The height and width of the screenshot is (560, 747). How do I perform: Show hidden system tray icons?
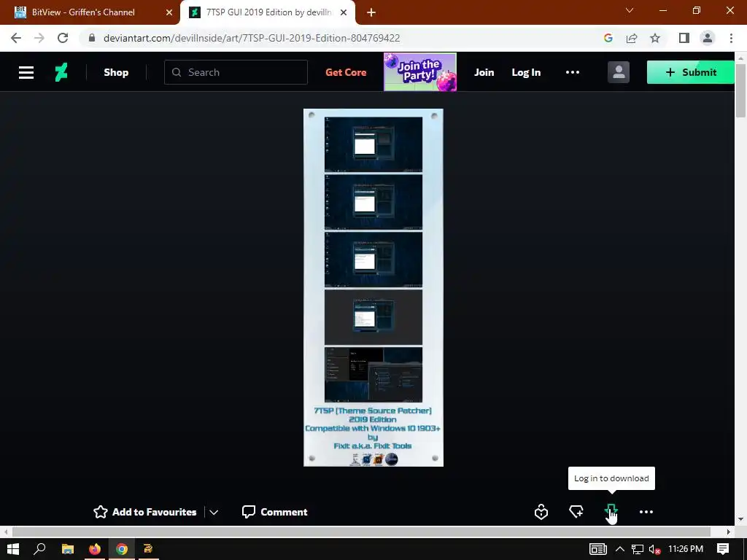tap(620, 549)
